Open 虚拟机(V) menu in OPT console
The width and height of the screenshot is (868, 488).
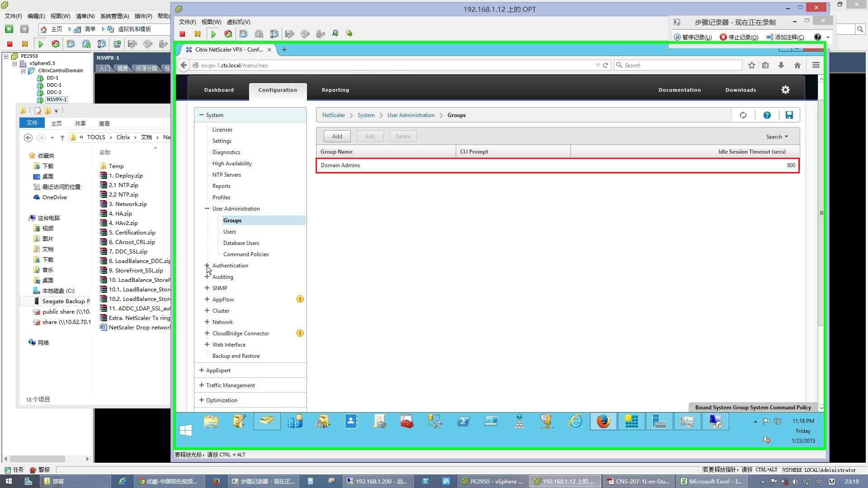click(x=238, y=22)
